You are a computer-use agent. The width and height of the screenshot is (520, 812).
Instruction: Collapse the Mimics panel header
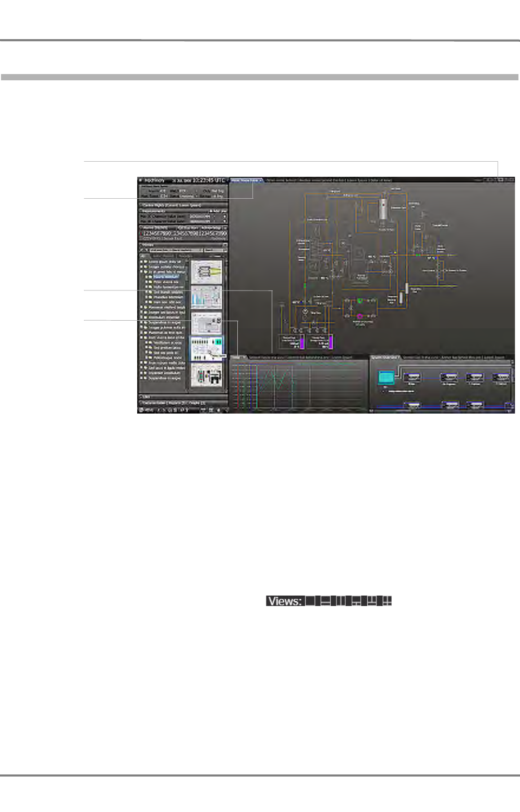(x=183, y=244)
